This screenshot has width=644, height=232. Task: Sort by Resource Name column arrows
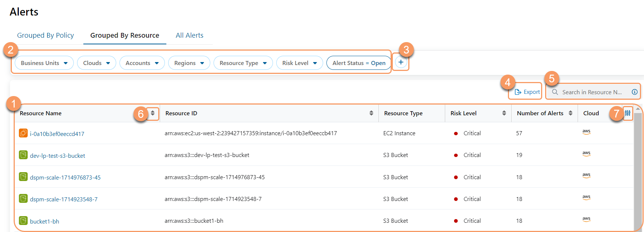153,113
